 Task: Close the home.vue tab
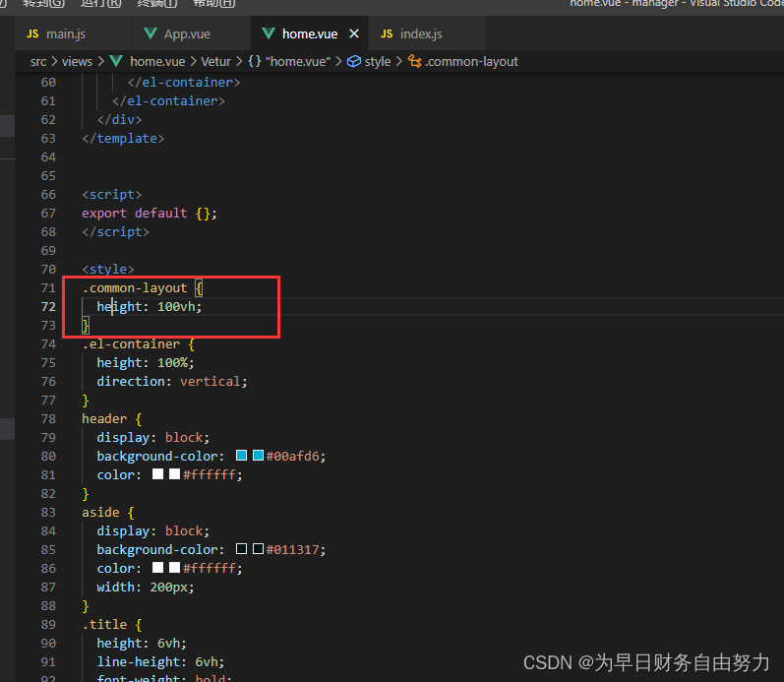354,33
